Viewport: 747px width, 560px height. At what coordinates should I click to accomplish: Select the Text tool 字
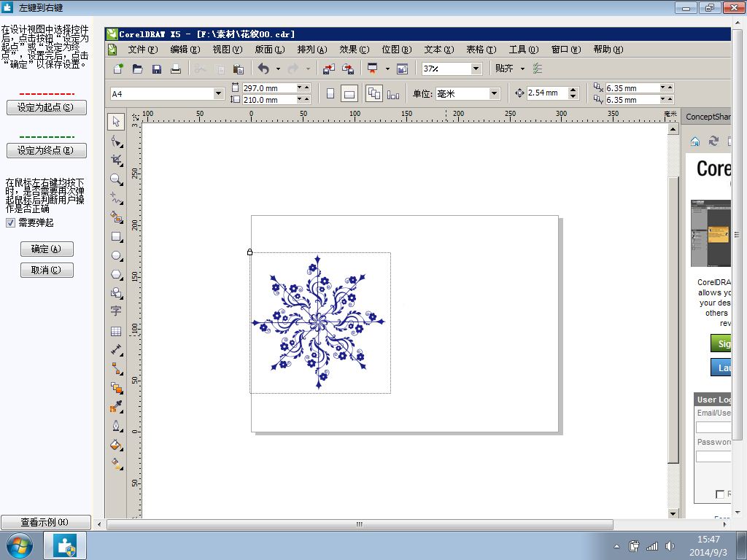point(116,311)
